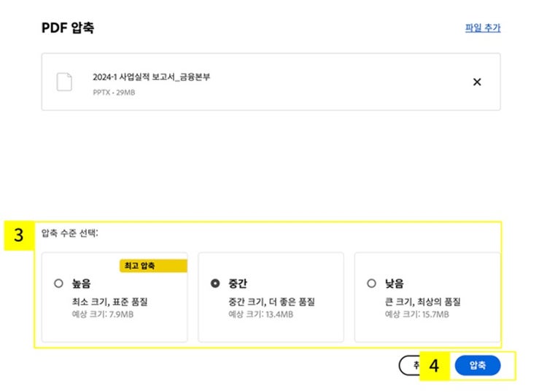This screenshot has width=547, height=392.
Task: Remove the 사업실적 보고서 file with X
Action: point(477,82)
